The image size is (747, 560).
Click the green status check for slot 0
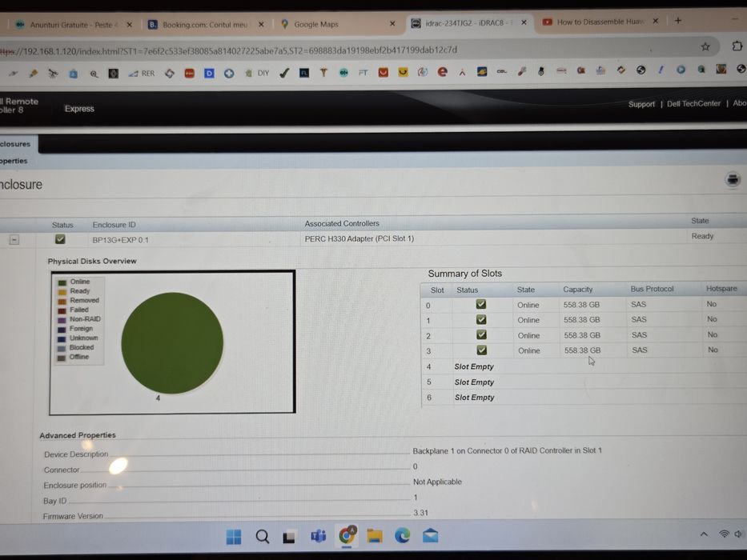point(481,304)
